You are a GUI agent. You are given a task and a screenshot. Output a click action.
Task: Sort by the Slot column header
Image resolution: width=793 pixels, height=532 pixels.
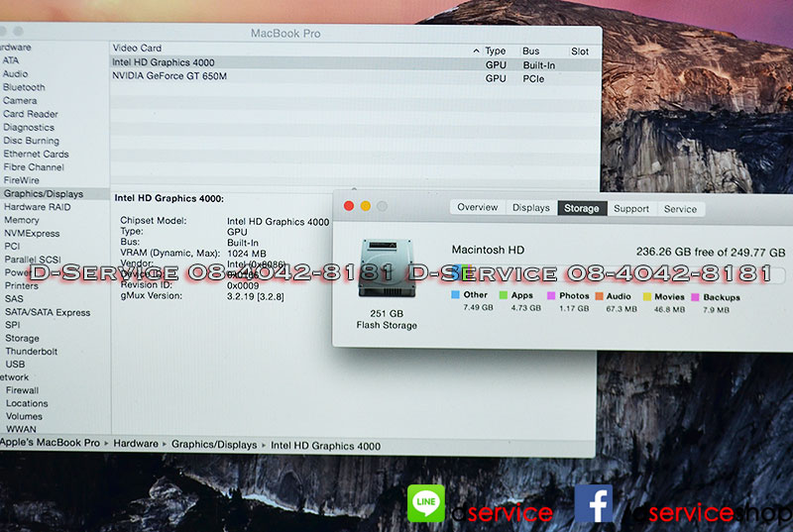coord(580,52)
